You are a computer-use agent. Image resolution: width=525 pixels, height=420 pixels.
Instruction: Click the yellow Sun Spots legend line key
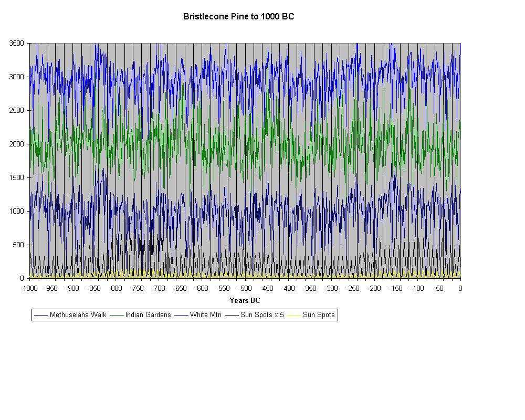(295, 315)
